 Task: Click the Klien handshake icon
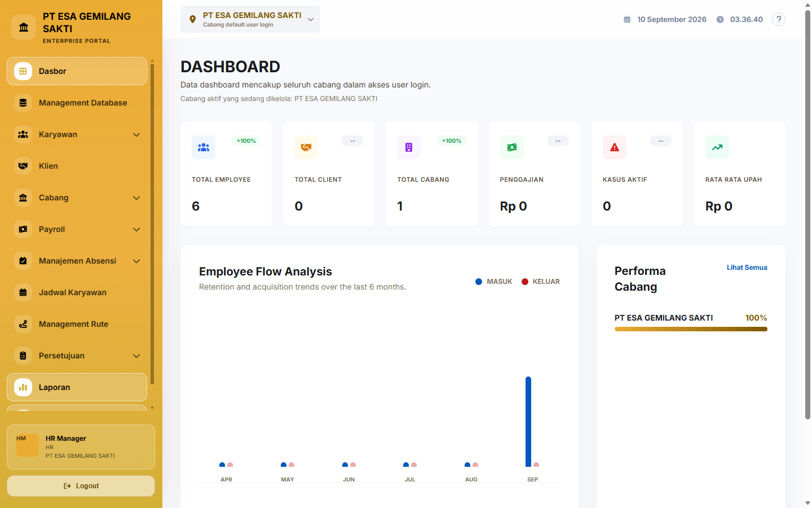[23, 166]
